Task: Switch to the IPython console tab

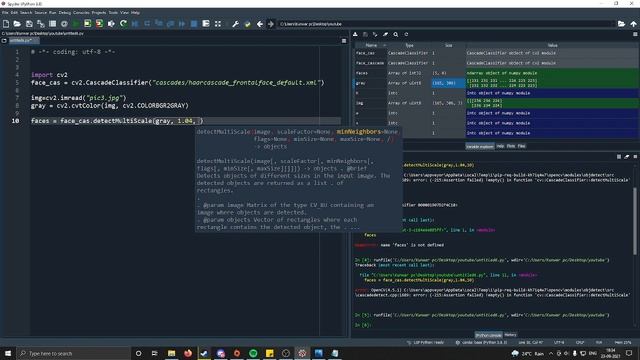Action: click(x=489, y=335)
